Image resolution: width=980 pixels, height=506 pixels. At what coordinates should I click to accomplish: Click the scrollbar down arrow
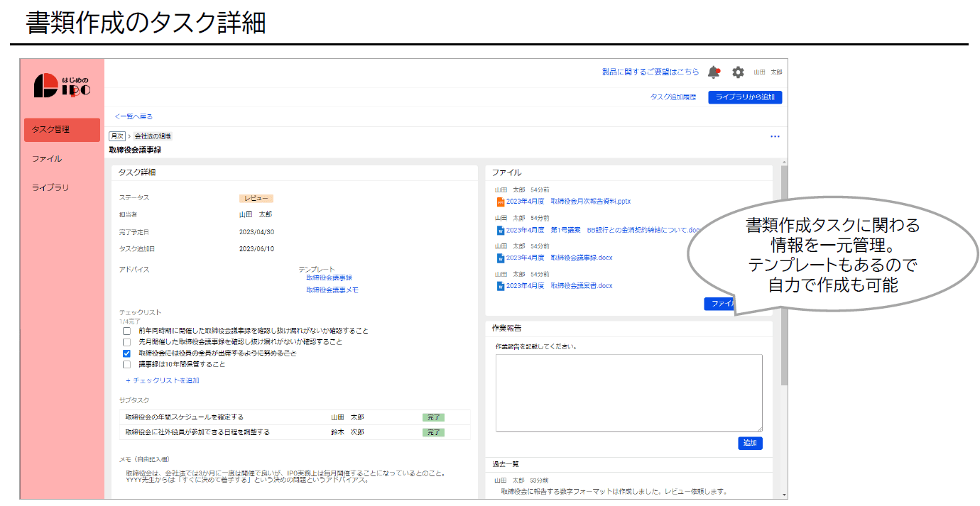[784, 495]
